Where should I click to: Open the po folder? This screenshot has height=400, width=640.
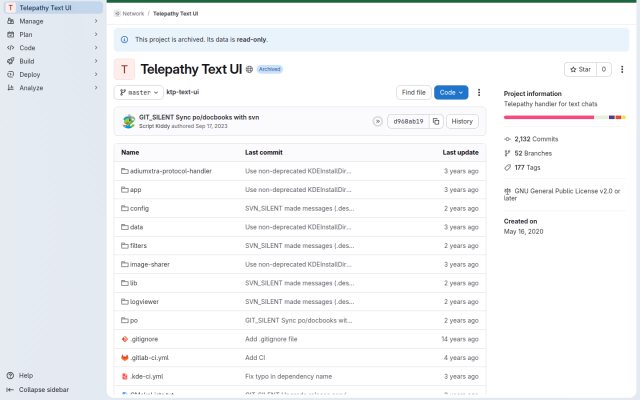(x=133, y=321)
